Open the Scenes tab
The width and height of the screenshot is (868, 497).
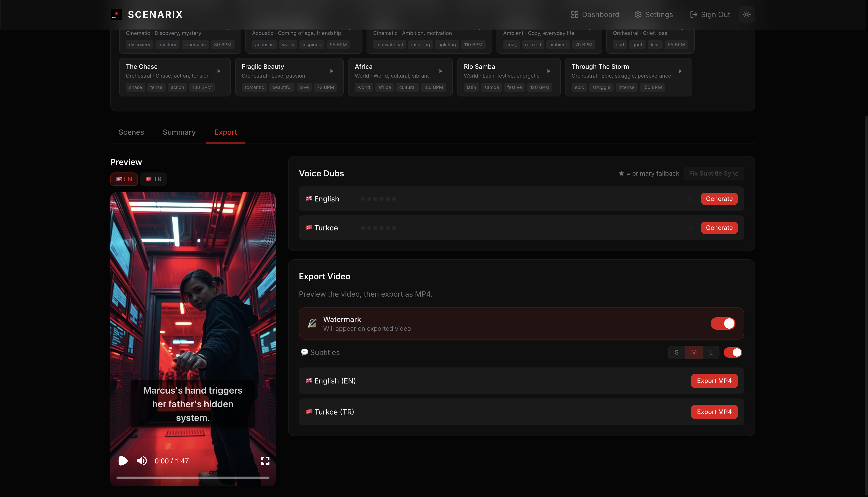coord(131,132)
